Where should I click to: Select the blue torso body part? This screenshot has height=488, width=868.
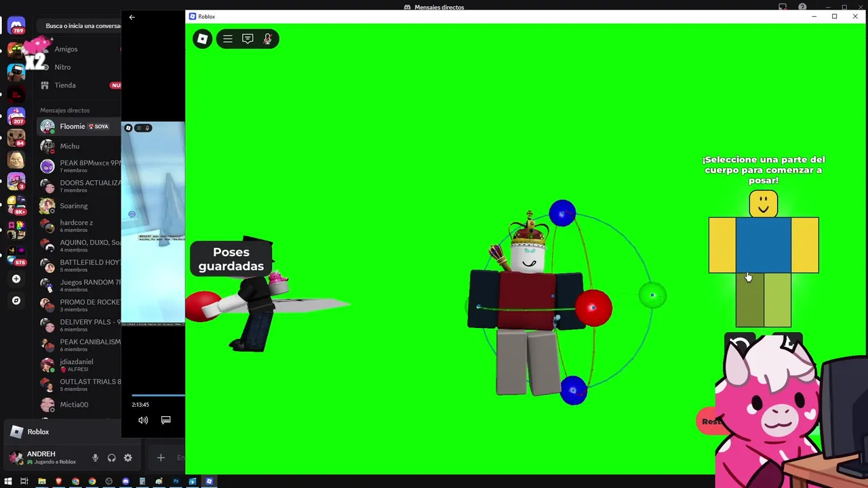[764, 245]
